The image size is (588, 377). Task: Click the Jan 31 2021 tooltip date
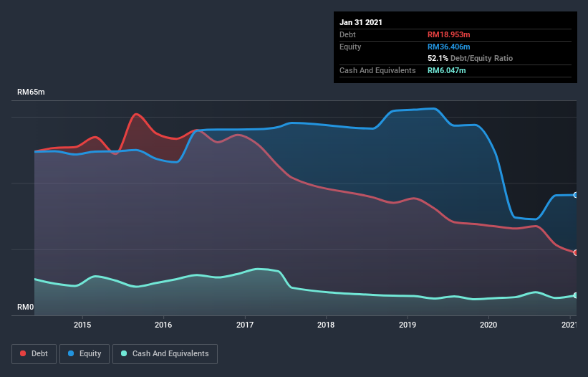361,22
